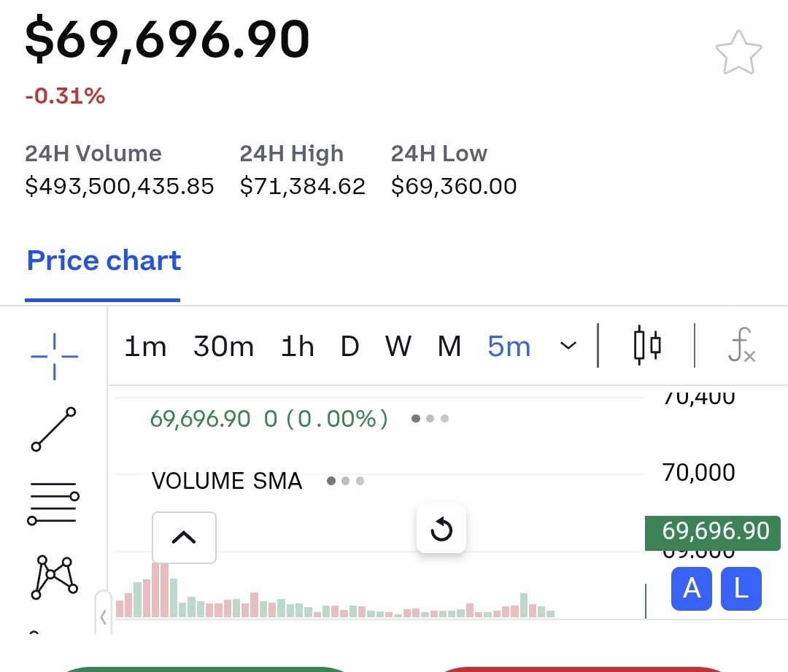
Task: Click the 70,000 price axis label
Action: click(x=698, y=473)
